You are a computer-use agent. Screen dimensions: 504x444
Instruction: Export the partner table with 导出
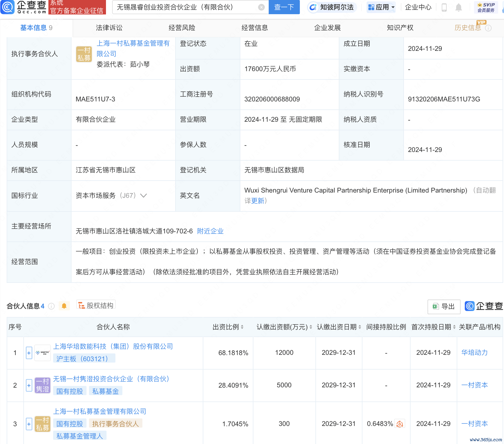444,306
